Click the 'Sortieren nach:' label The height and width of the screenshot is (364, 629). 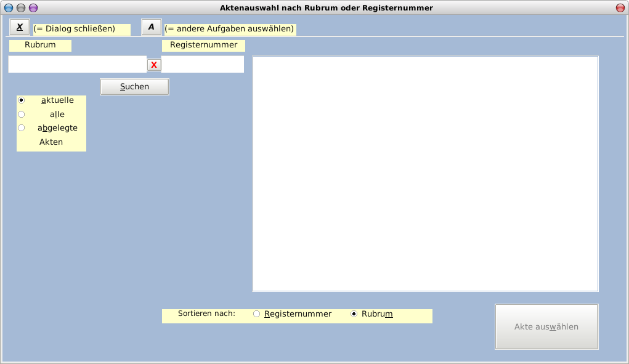(206, 313)
